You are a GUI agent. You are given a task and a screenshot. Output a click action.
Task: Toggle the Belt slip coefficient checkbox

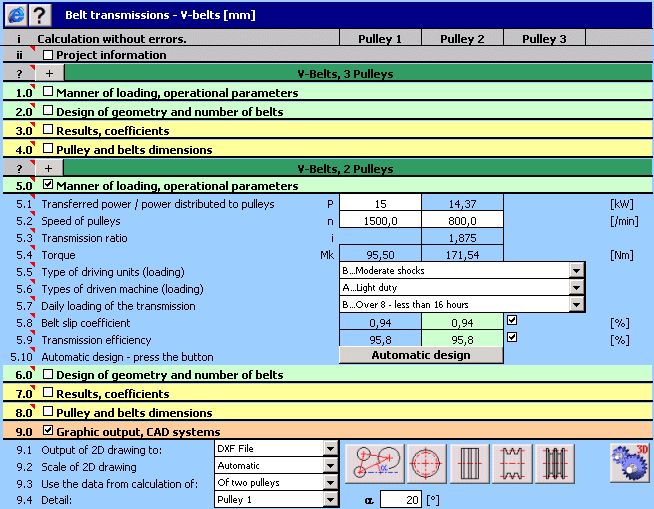(512, 320)
